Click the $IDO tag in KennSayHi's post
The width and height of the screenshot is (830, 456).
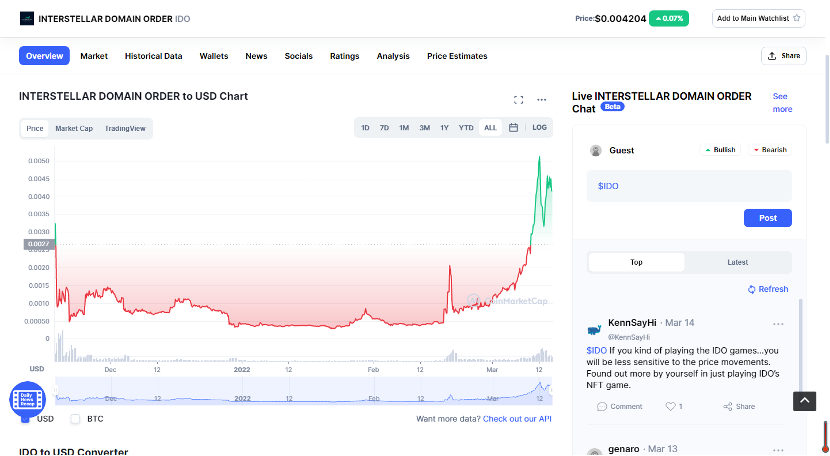596,351
